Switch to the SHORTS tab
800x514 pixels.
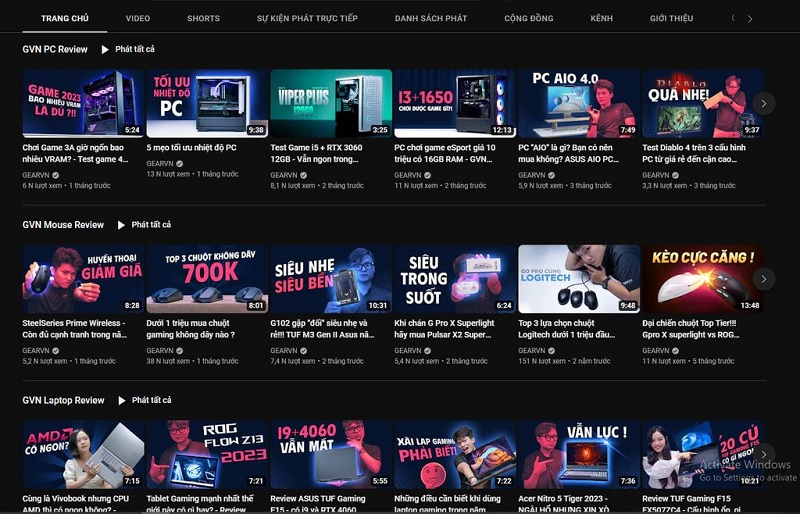(x=203, y=18)
